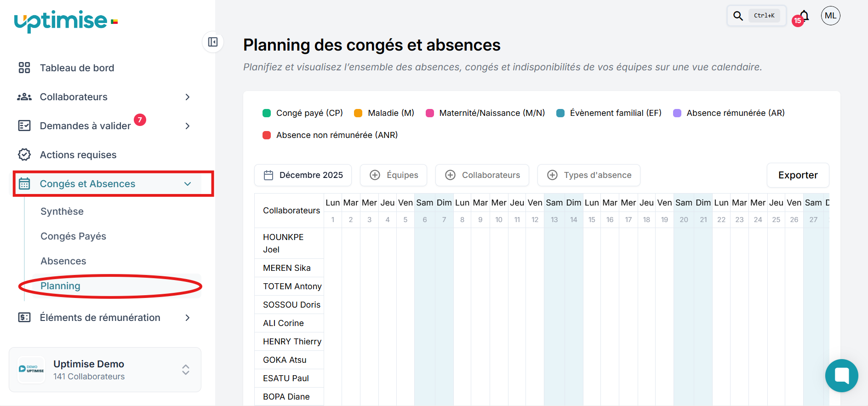868x406 pixels.
Task: Expand the Demandes à valider chevron
Action: coord(187,126)
